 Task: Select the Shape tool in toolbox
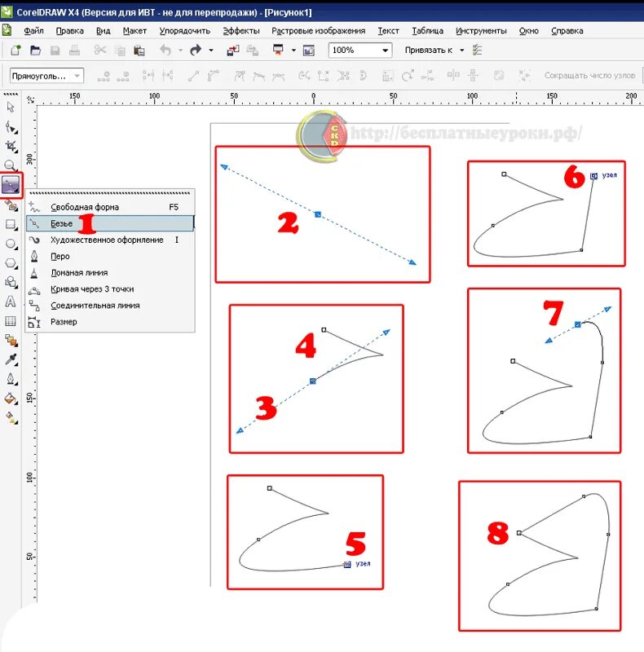(x=11, y=127)
